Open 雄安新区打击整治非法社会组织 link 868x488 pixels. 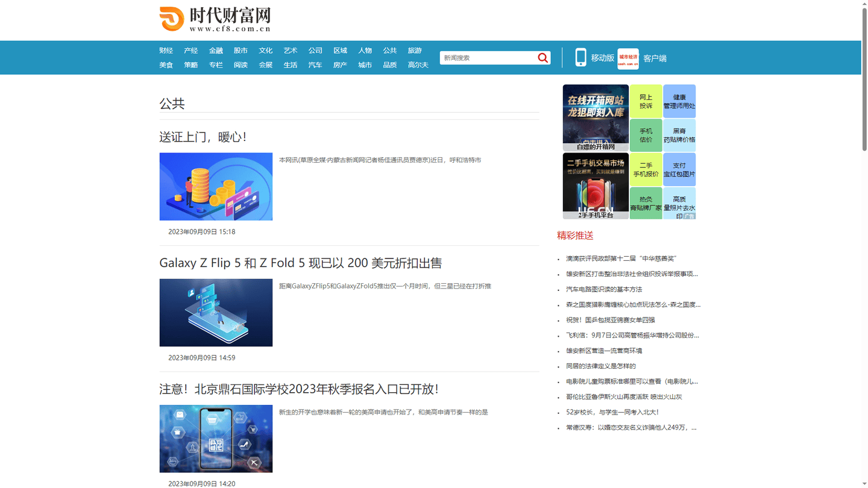coord(632,274)
